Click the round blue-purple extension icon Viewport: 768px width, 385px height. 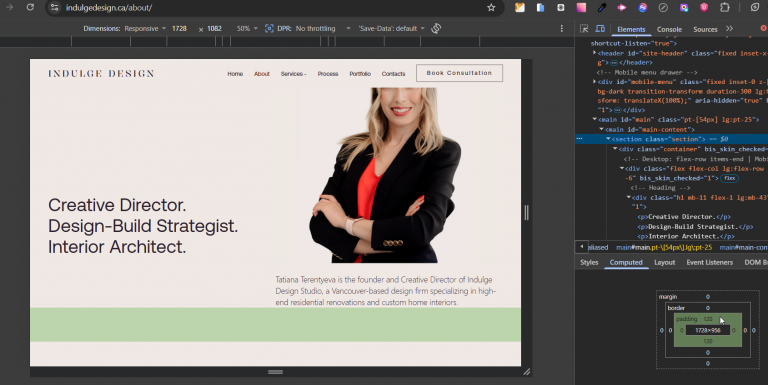click(x=643, y=7)
